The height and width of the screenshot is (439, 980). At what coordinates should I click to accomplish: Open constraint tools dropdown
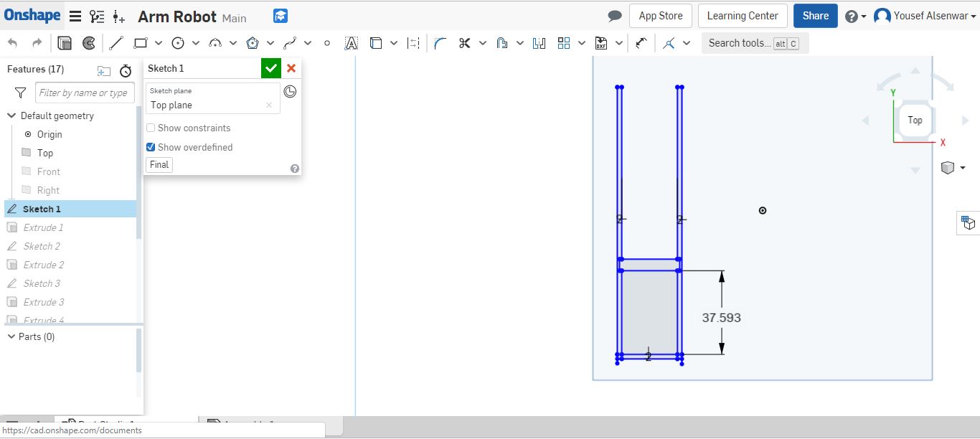(x=687, y=43)
